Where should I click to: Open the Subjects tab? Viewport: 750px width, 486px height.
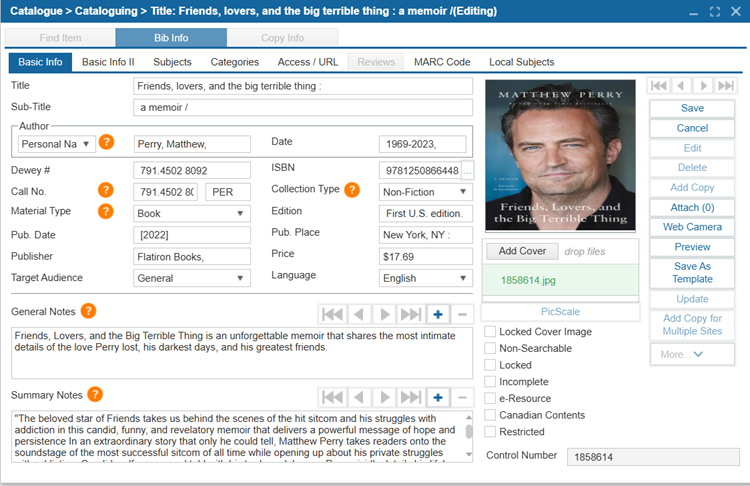tap(172, 62)
